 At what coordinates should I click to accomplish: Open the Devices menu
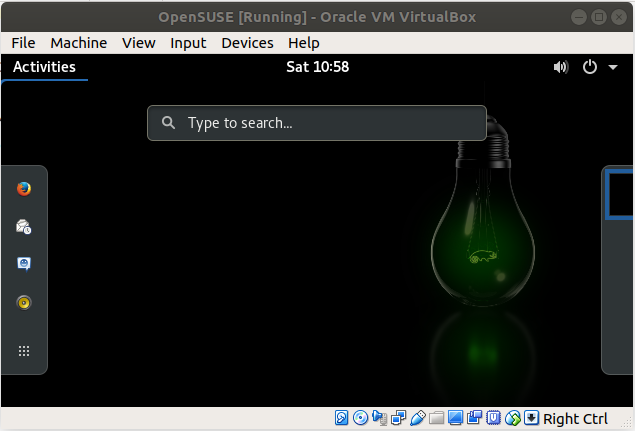click(x=247, y=43)
